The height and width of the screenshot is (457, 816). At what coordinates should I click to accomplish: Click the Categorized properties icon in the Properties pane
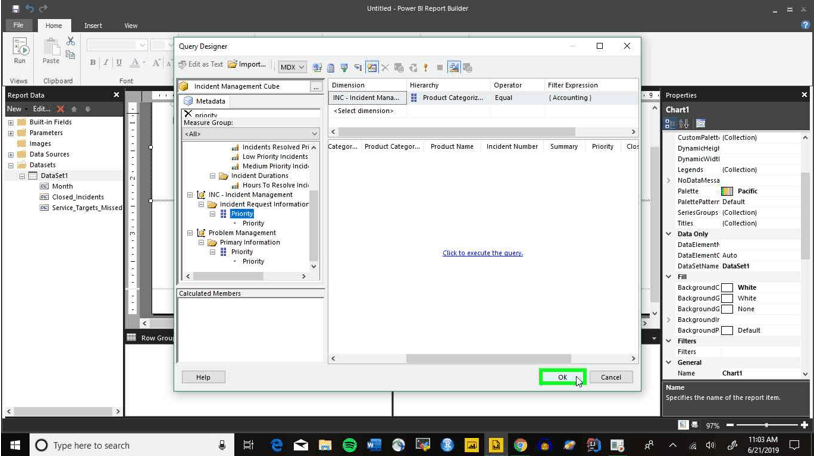tap(670, 123)
